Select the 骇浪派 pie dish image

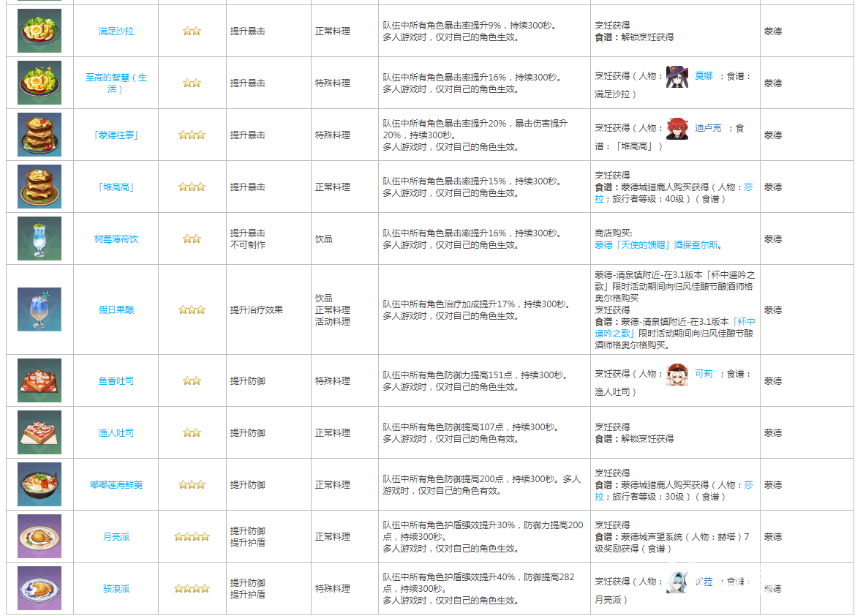(x=39, y=588)
